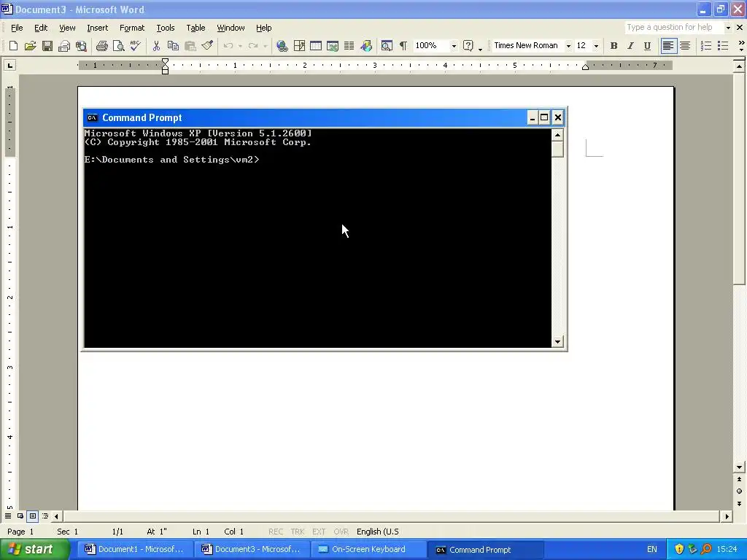This screenshot has width=747, height=560.
Task: Open the Undo history dropdown arrow
Action: 240,46
